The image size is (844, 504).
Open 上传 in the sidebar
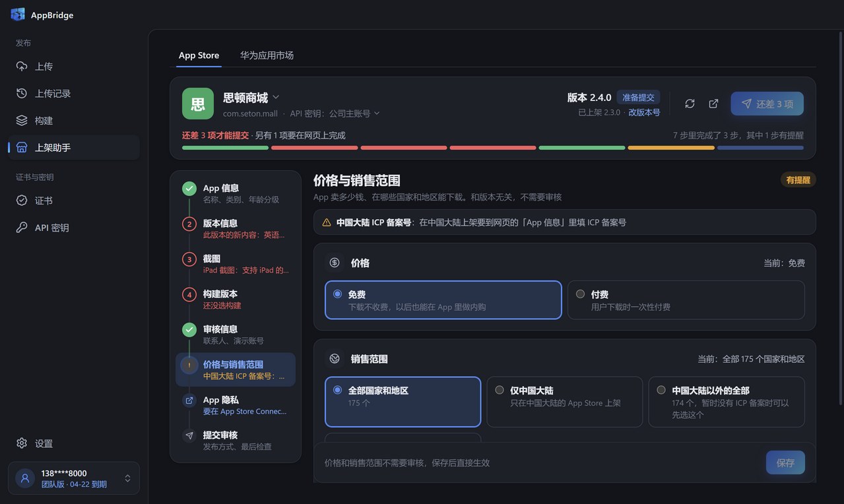(x=74, y=67)
